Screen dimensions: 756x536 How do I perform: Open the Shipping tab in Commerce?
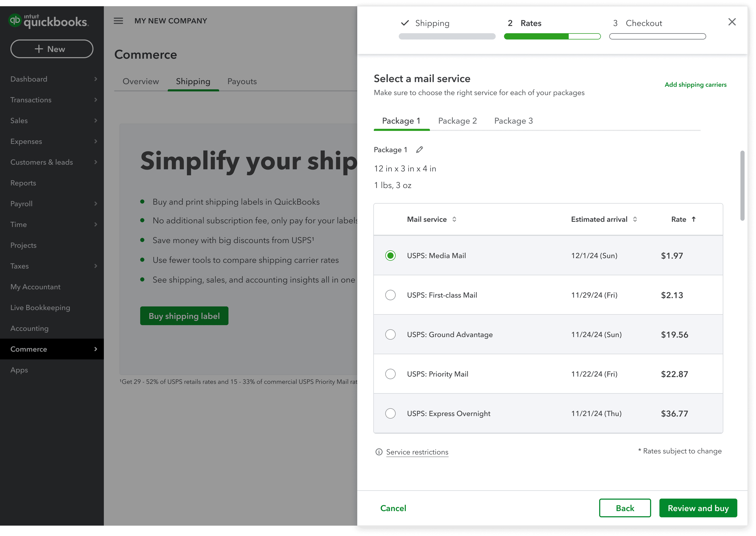193,81
